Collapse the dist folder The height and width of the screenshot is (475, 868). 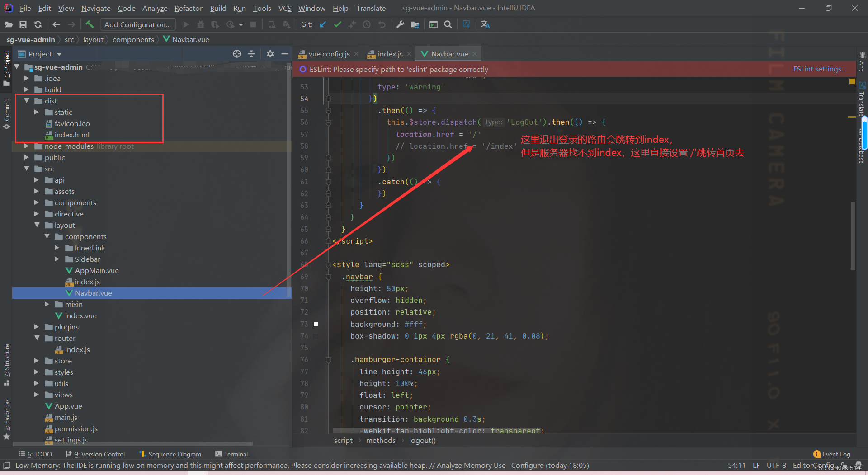coord(27,101)
